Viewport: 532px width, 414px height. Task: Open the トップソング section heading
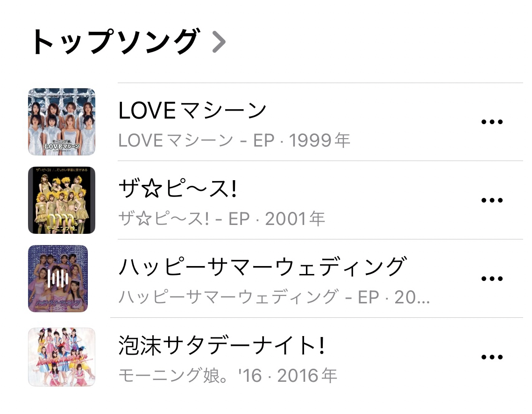tap(114, 42)
